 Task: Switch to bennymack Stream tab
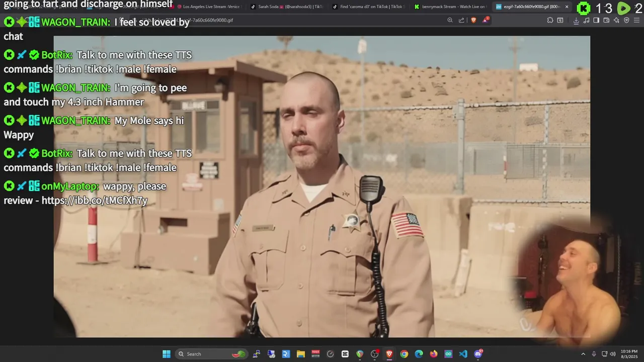click(x=450, y=7)
